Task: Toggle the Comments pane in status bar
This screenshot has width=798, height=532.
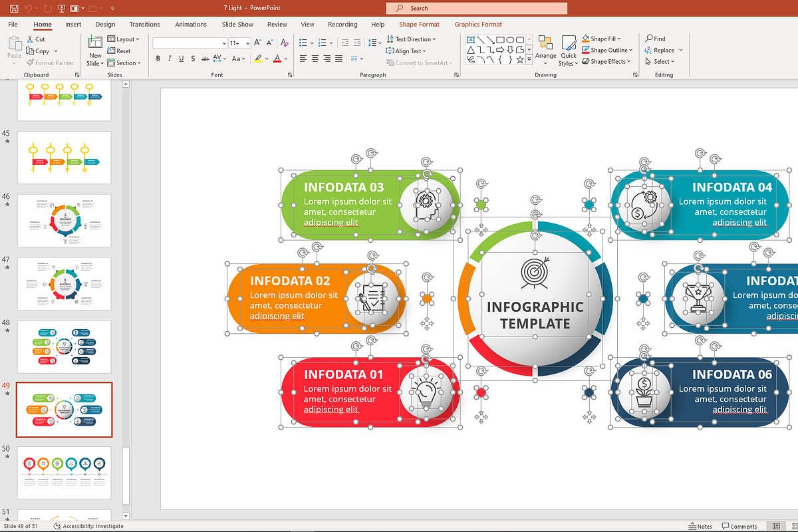Action: (740, 526)
